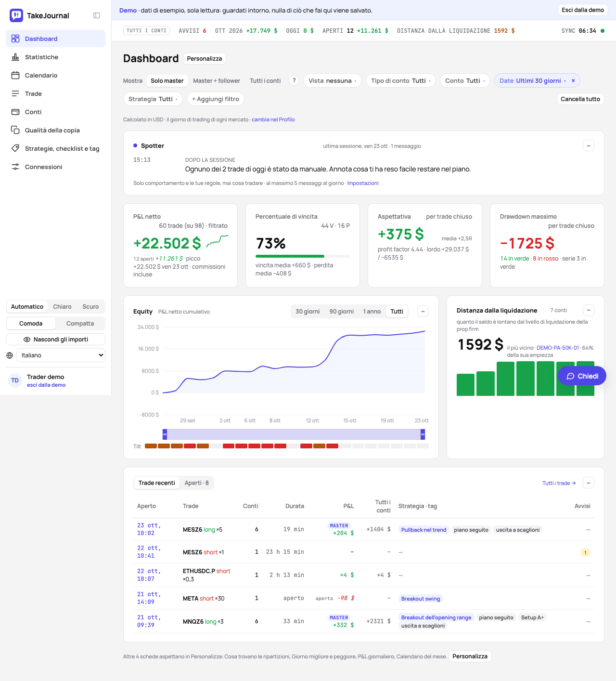This screenshot has height=681, width=616.
Task: Open the Tutti i trade link
Action: click(x=559, y=483)
